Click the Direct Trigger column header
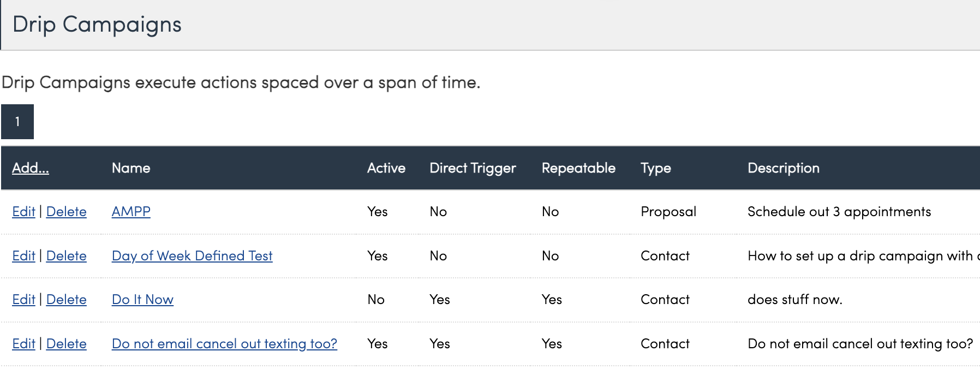Viewport: 980px width, 369px height. coord(473,168)
